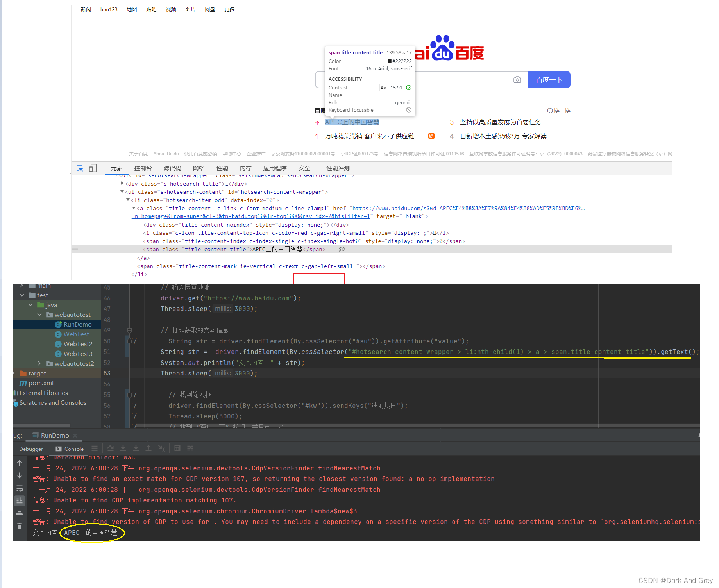
Task: Expand the webautotest2 package
Action: 39,364
